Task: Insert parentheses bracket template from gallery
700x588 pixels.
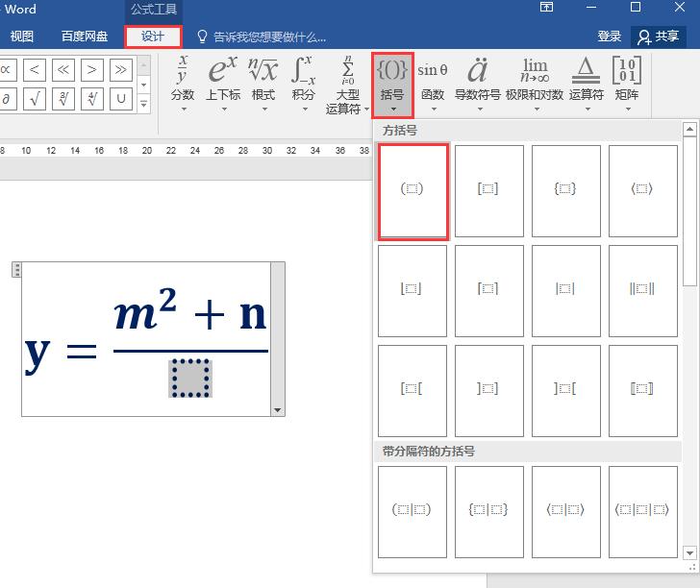Action: (x=412, y=191)
